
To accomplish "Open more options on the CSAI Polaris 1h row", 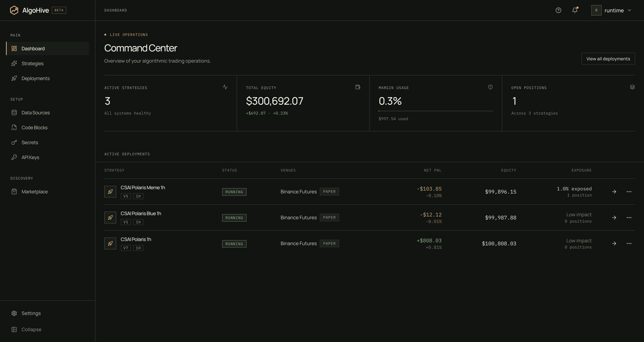I will [629, 244].
